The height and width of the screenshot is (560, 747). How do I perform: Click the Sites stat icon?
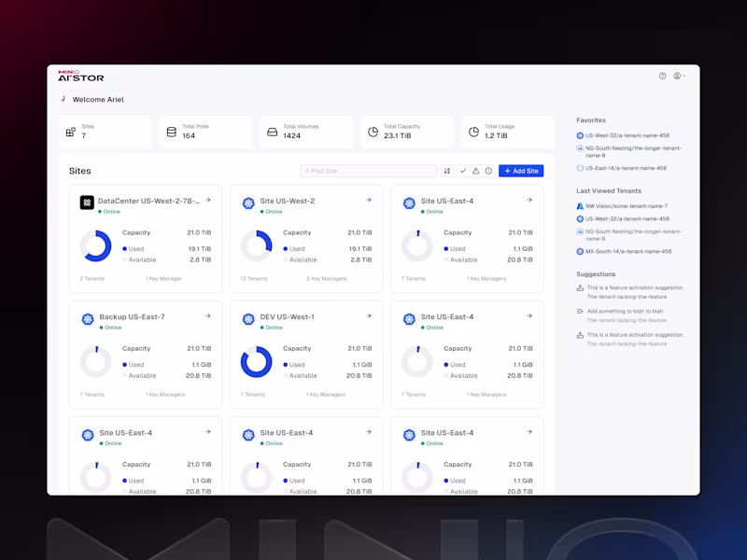click(71, 132)
